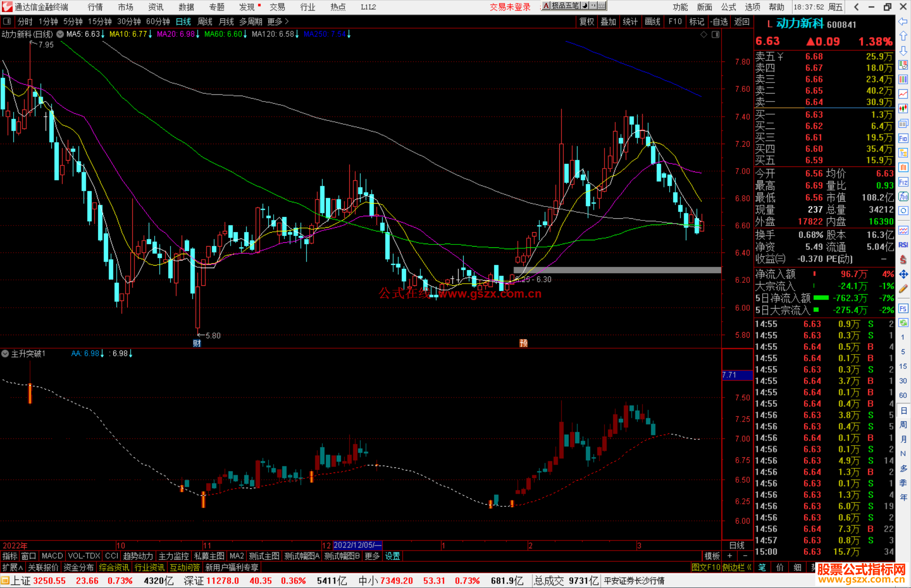The width and height of the screenshot is (911, 588).
Task: Click the RSI indicator sidebar icon
Action: coord(903,245)
